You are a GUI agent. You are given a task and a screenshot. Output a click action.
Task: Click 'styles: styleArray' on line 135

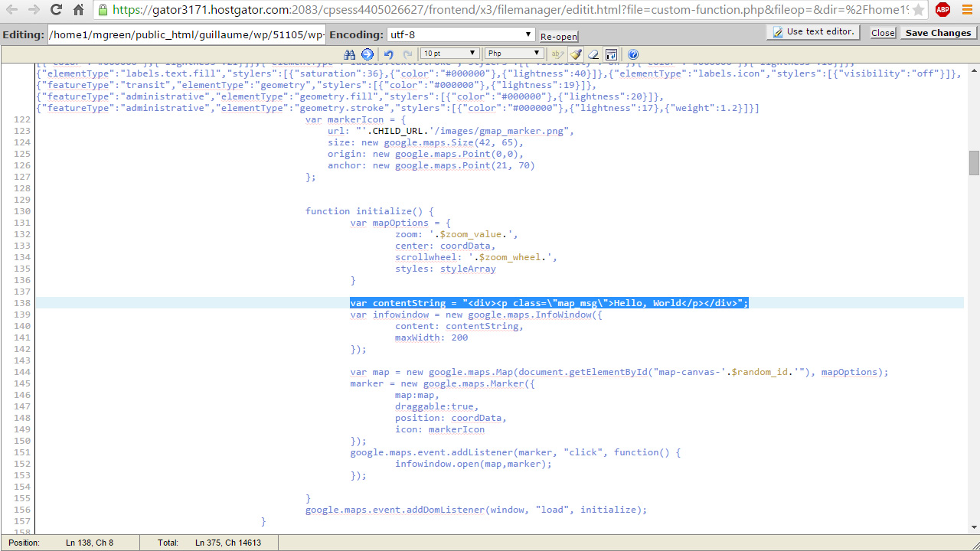(446, 269)
